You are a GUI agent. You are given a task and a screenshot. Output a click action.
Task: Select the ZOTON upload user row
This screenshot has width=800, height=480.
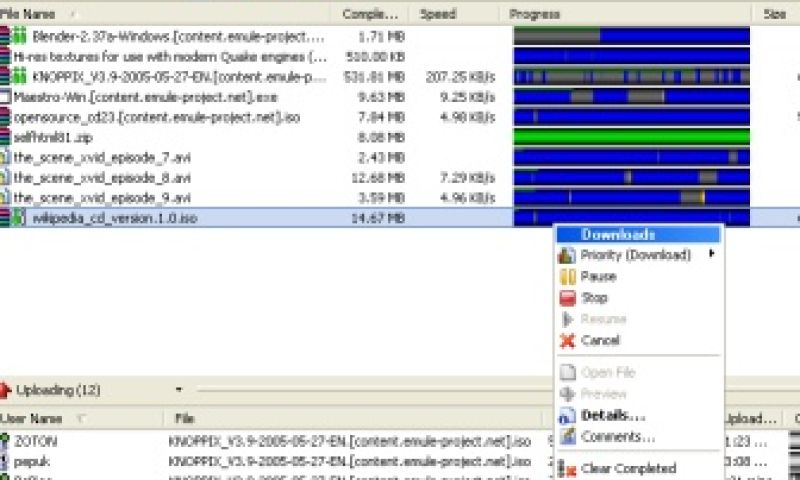click(x=35, y=441)
